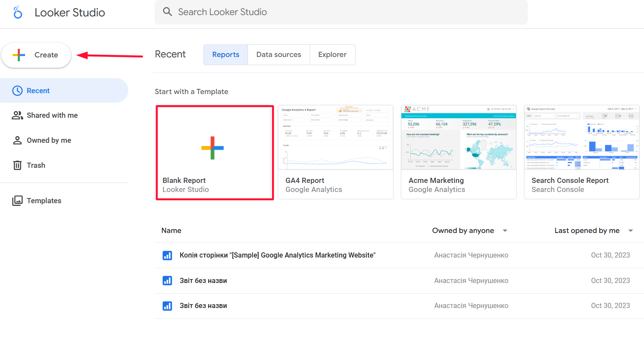Screen dimensions: 644x349
Task: Select the Owned by me person icon
Action: pos(17,140)
